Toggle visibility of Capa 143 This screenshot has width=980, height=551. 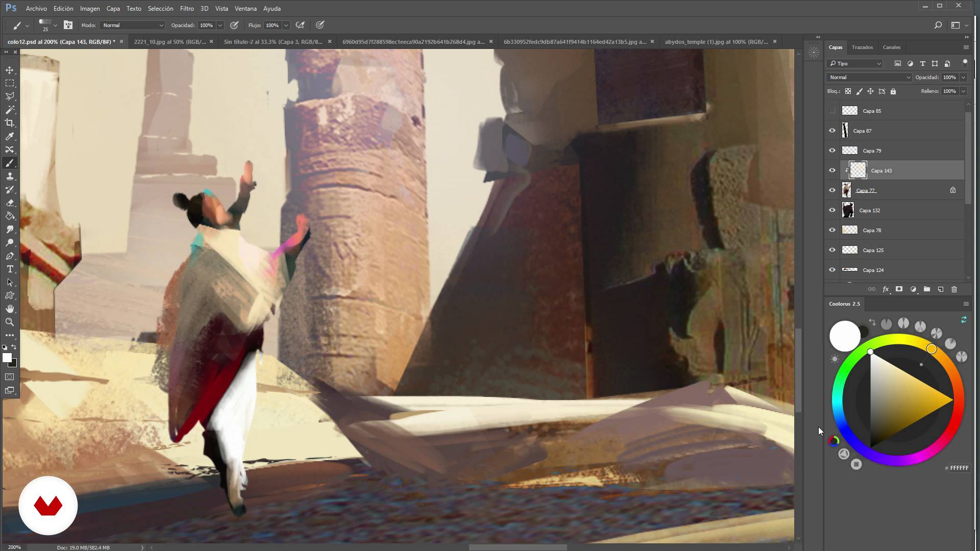pos(832,170)
